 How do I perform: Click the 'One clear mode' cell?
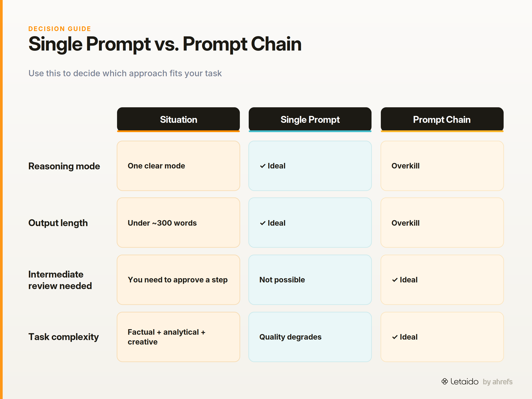(x=178, y=166)
